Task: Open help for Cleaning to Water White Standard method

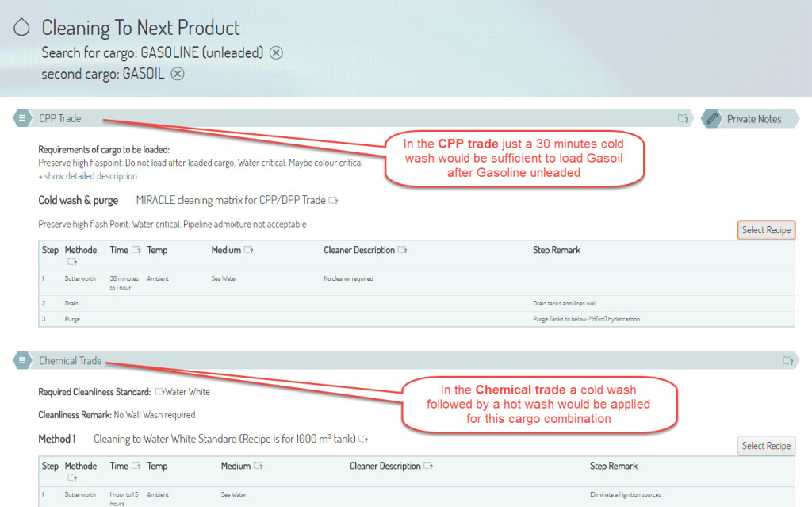Action: (363, 439)
